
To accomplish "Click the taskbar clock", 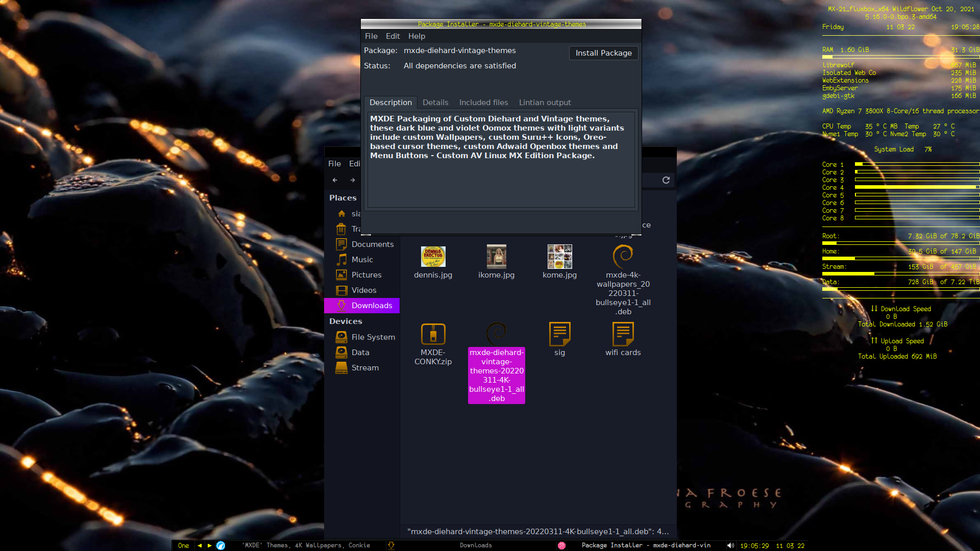I will coord(772,545).
